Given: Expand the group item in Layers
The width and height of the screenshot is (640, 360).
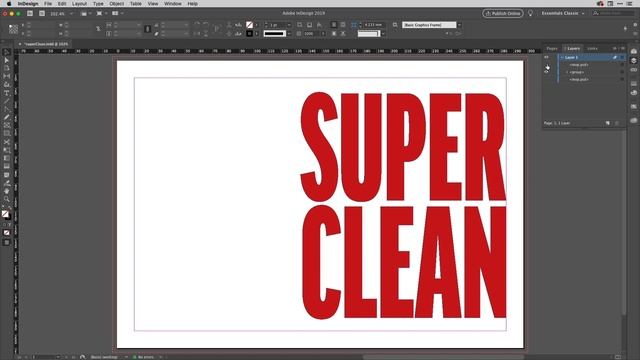Looking at the screenshot, I should coord(567,72).
